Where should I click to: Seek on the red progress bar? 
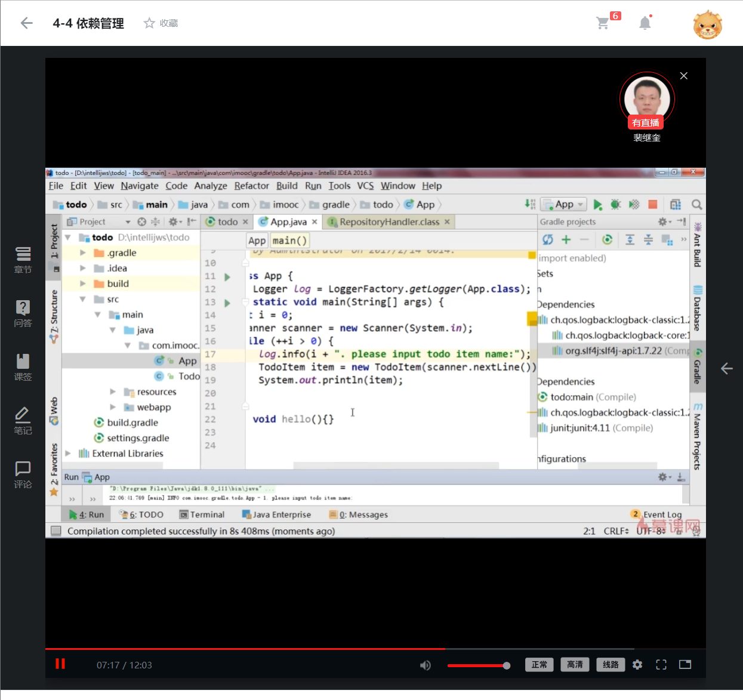click(375, 649)
